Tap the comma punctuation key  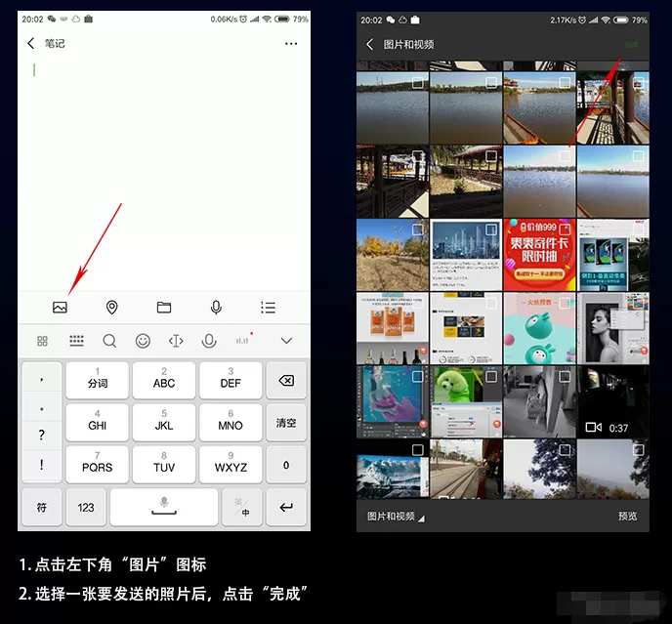point(42,378)
